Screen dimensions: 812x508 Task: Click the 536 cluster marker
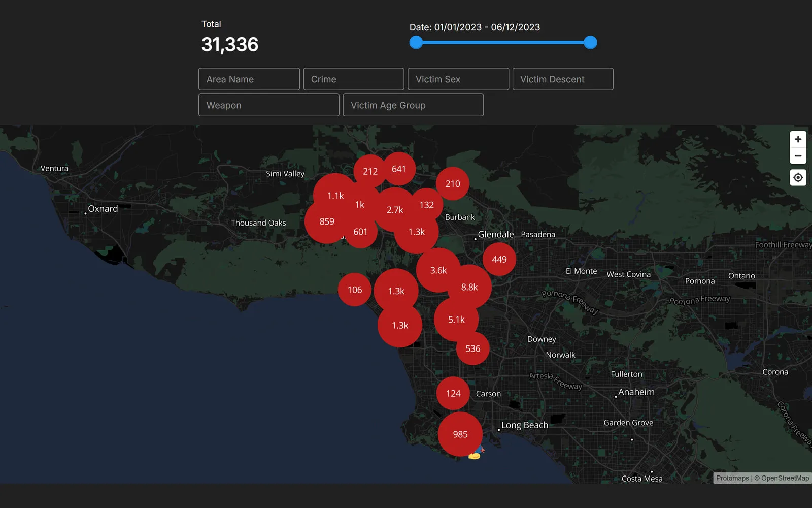click(473, 348)
